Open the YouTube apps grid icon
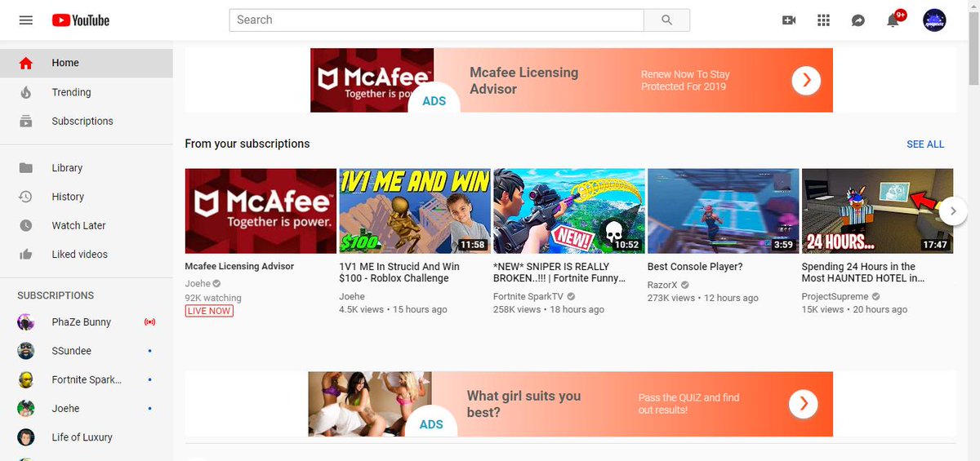Image resolution: width=980 pixels, height=461 pixels. pos(823,20)
